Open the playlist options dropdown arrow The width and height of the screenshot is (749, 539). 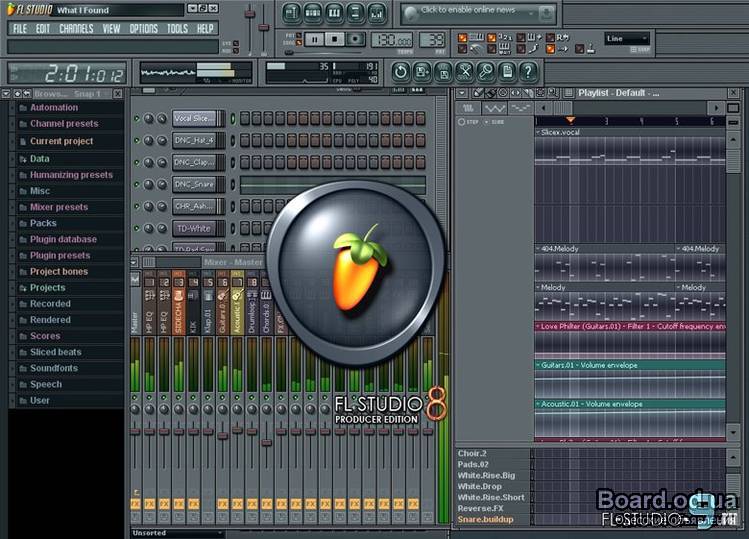(x=462, y=93)
